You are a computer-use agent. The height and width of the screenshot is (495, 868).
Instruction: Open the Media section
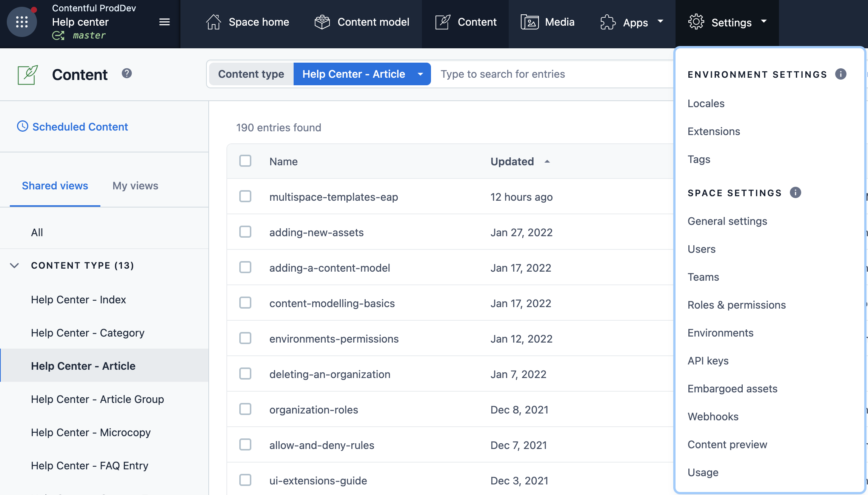pos(548,22)
